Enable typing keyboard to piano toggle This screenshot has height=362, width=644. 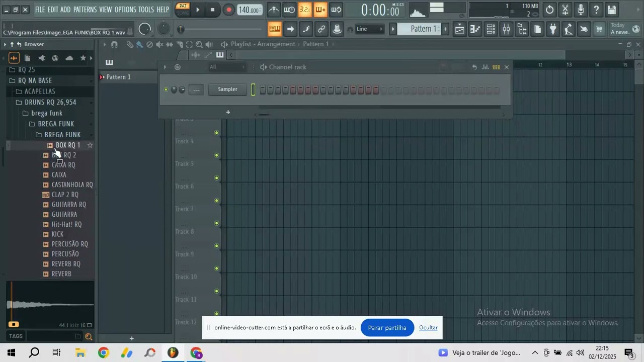point(275,29)
